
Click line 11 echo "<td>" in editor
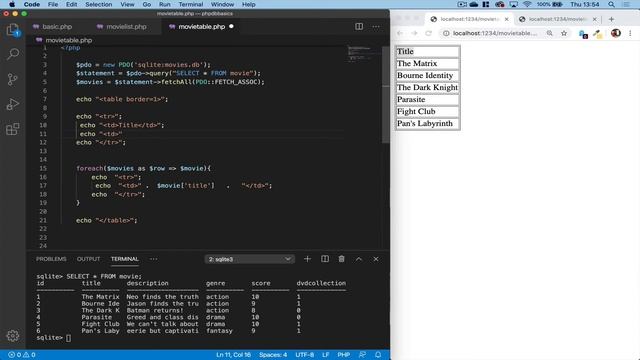pyautogui.click(x=101, y=134)
